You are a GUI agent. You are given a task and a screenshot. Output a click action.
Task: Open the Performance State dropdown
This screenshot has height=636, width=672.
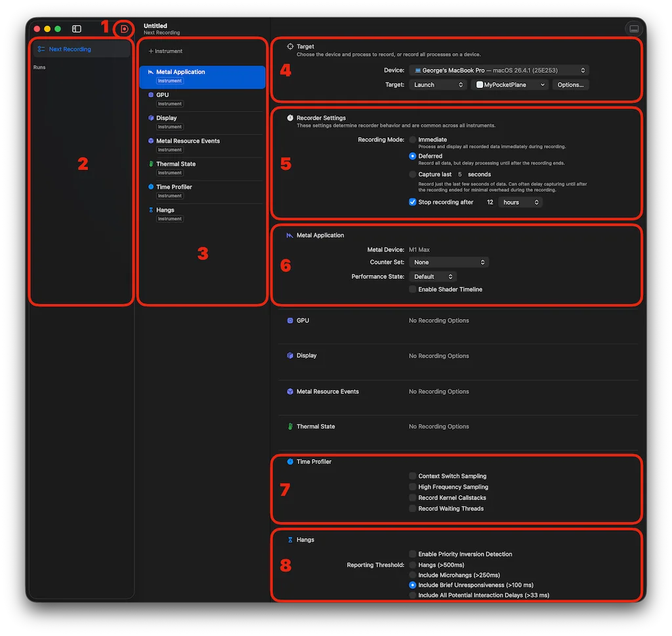tap(433, 277)
